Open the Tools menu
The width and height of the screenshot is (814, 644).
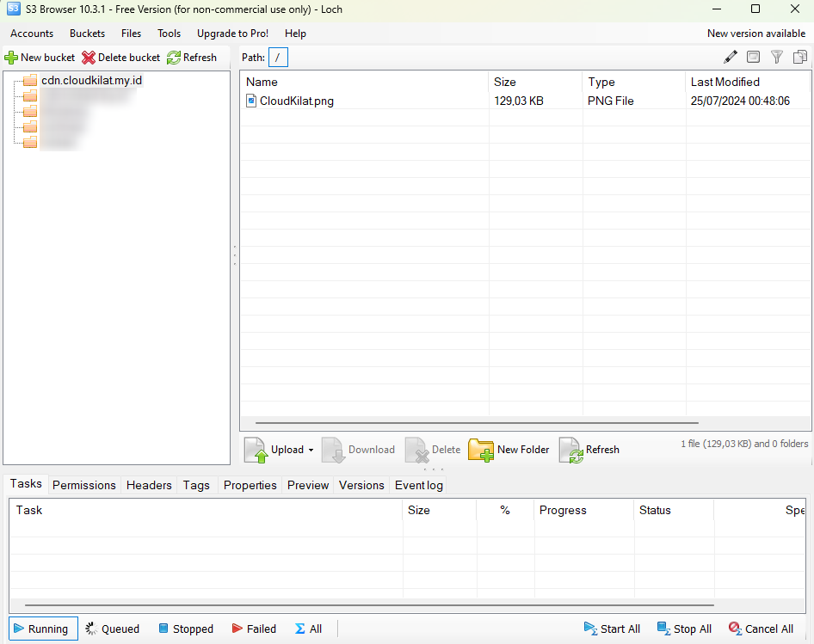(x=169, y=34)
